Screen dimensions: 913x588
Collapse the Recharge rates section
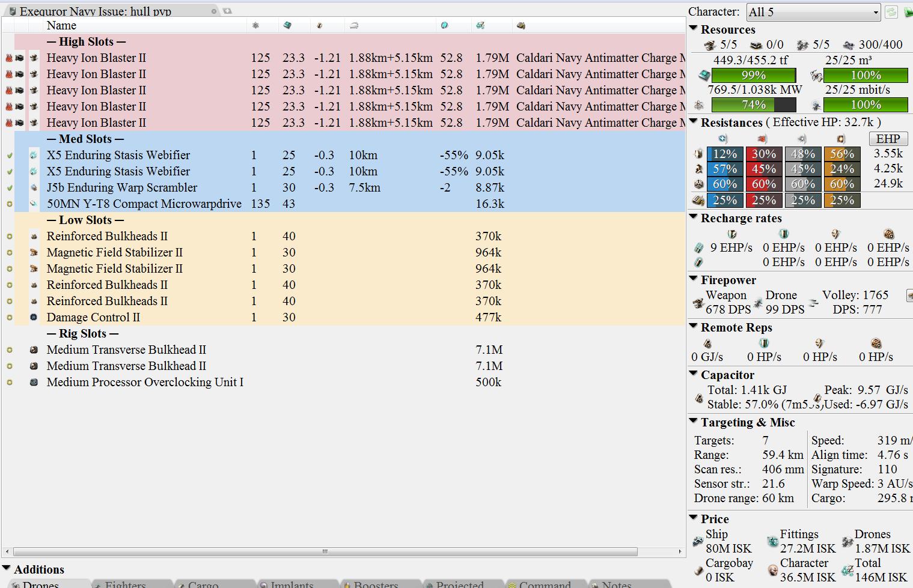693,217
